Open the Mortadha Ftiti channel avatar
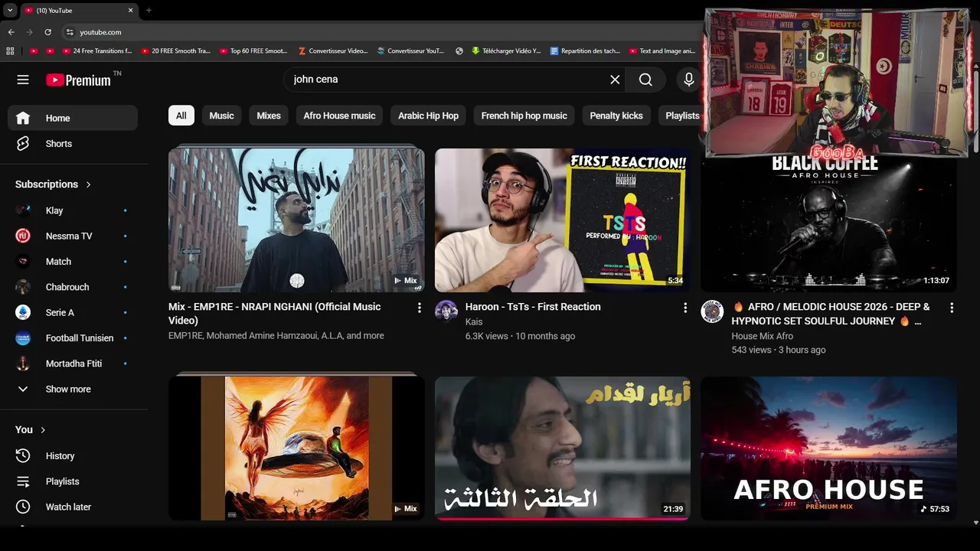The height and width of the screenshot is (551, 980). (23, 364)
